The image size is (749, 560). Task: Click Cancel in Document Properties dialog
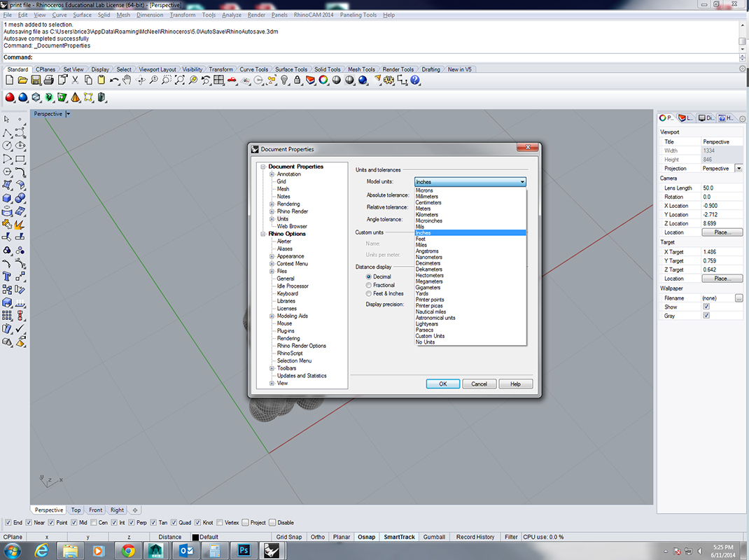pos(479,384)
